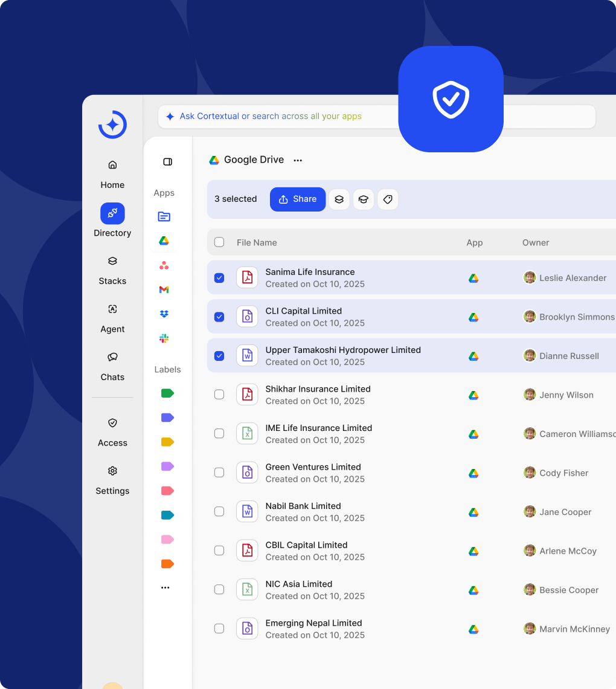Image resolution: width=616 pixels, height=689 pixels.
Task: Open the Google Drive more options menu
Action: [298, 160]
